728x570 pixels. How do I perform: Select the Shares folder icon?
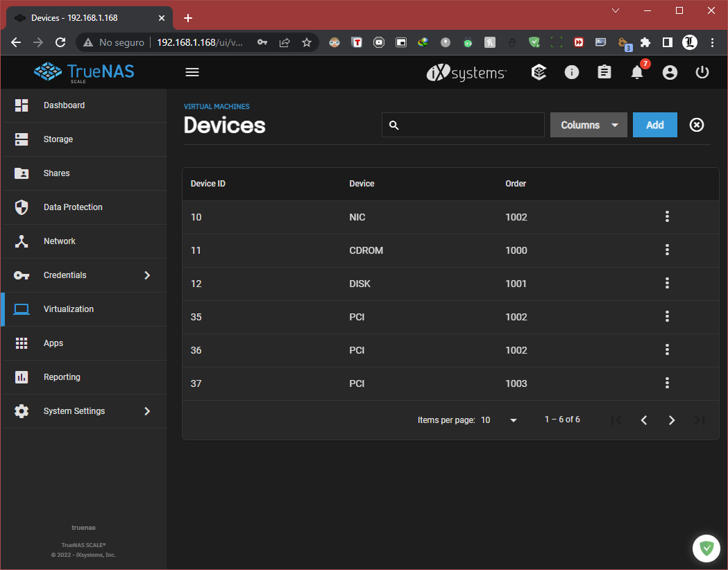coord(22,173)
